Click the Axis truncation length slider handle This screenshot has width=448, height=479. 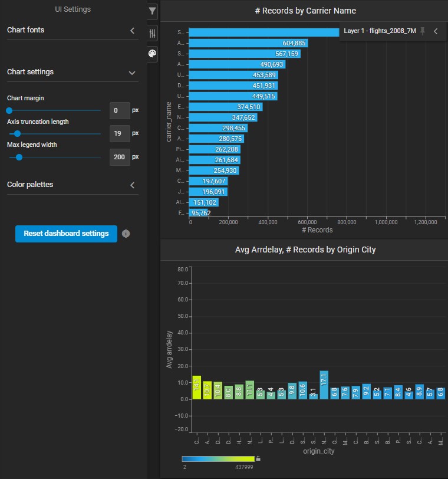(x=18, y=134)
